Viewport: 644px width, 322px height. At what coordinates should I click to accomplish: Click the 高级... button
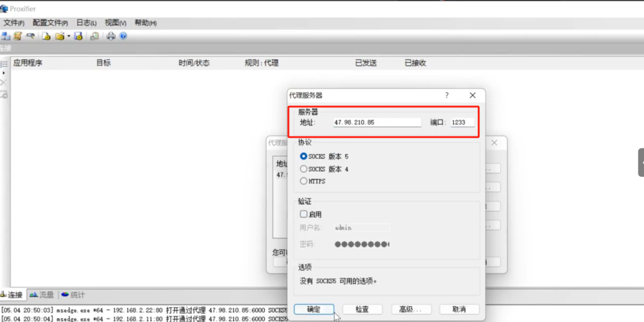(x=411, y=309)
